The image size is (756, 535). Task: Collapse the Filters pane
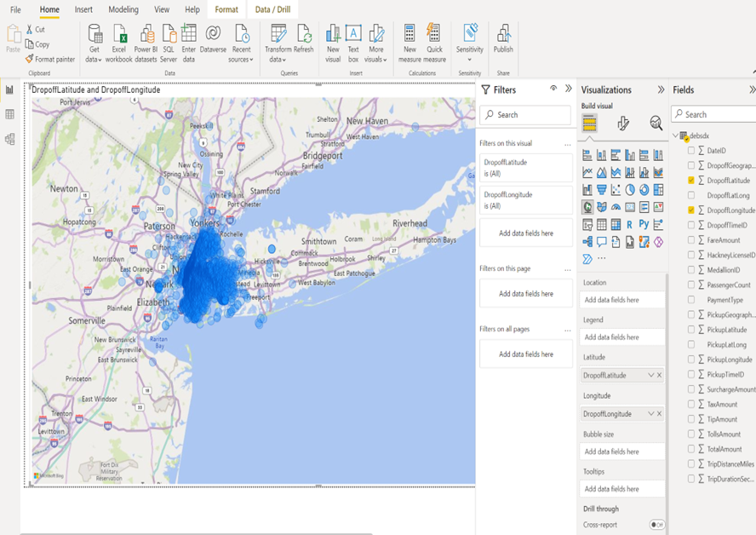pyautogui.click(x=569, y=89)
